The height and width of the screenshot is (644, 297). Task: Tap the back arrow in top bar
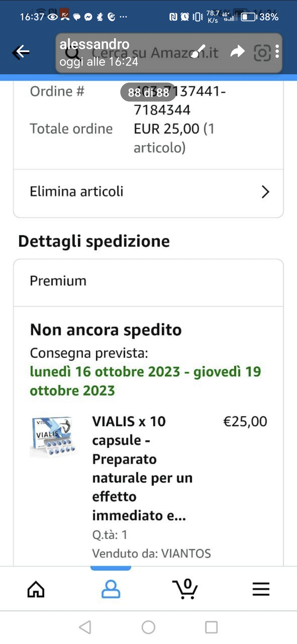click(x=21, y=51)
